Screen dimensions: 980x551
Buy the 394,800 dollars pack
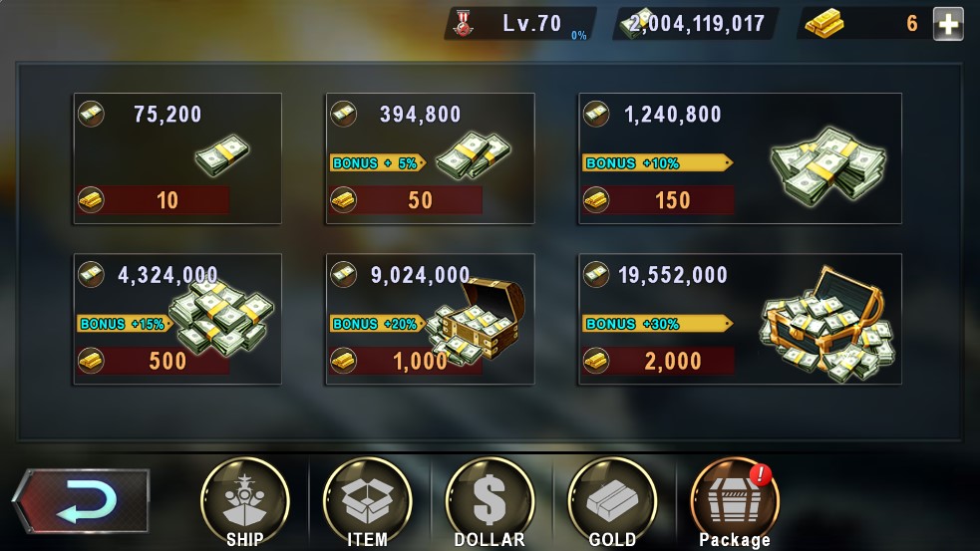(430, 158)
